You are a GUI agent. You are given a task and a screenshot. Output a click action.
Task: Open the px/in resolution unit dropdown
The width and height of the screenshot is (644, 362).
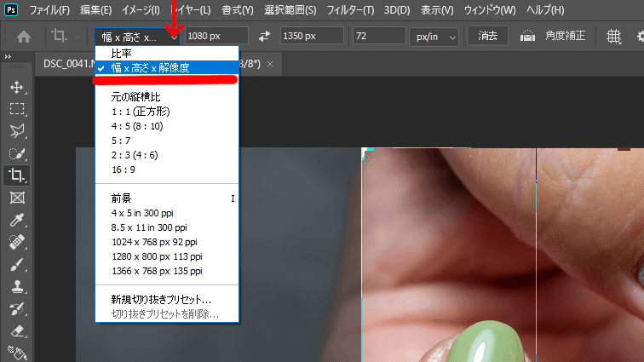pos(434,37)
